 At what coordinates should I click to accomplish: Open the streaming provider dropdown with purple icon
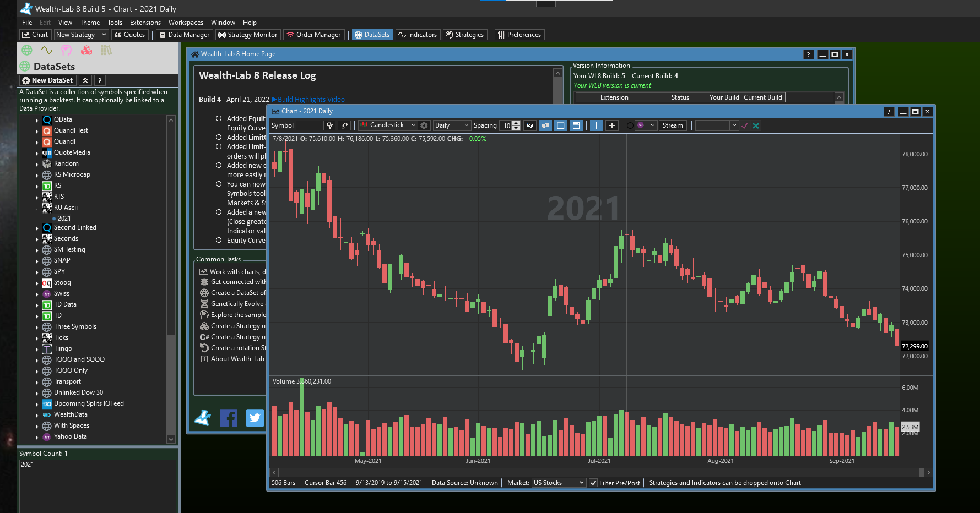click(647, 125)
